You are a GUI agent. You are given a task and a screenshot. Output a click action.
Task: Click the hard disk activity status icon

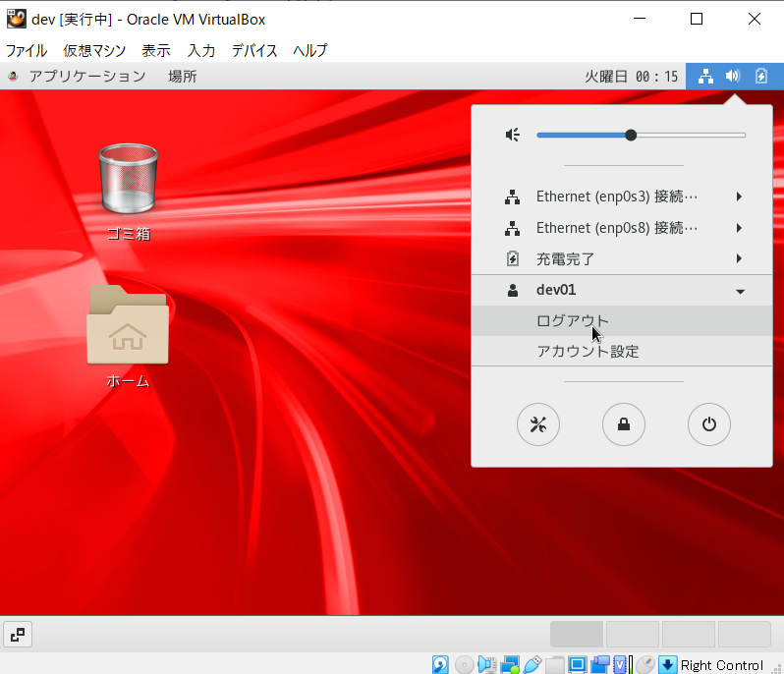[x=440, y=665]
